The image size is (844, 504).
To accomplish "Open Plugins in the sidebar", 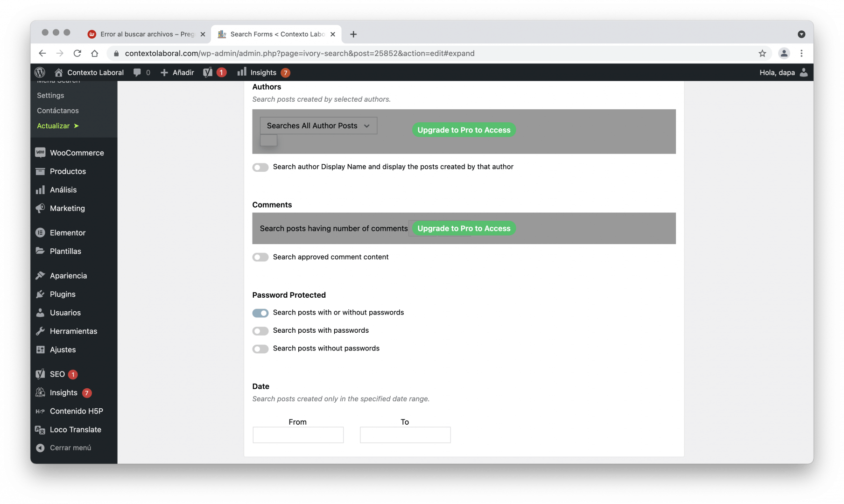I will tap(74, 294).
